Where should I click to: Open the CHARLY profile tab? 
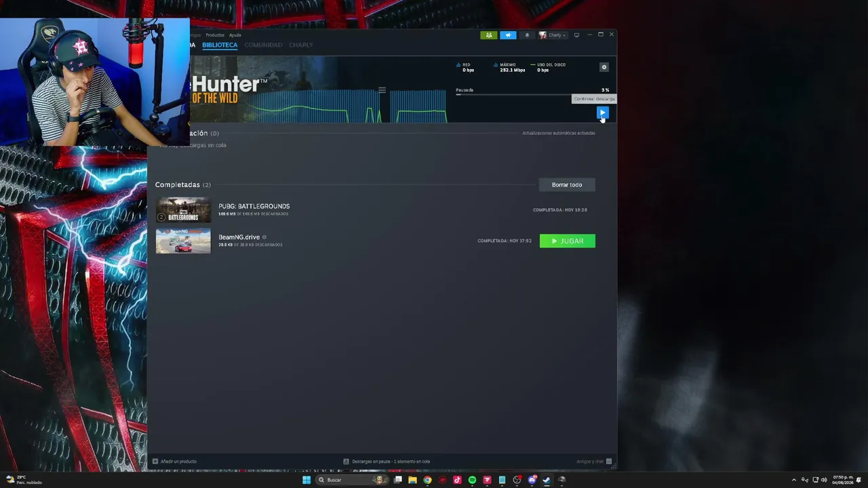point(301,45)
